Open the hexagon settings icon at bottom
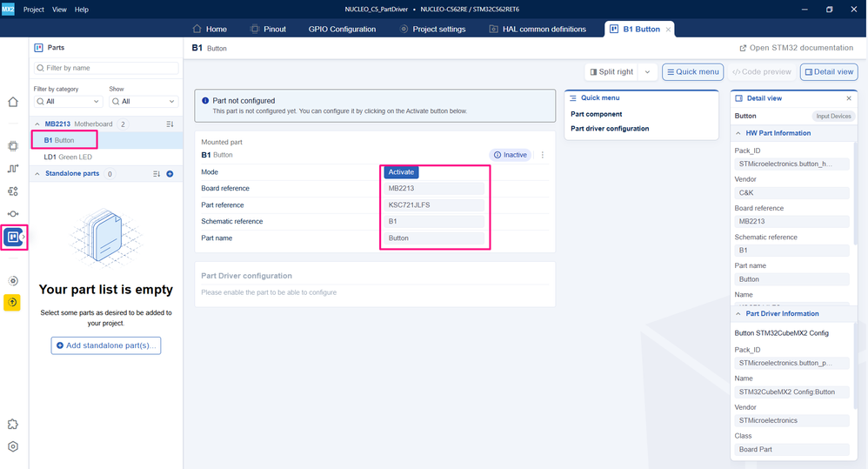The height and width of the screenshot is (469, 868). 13,446
